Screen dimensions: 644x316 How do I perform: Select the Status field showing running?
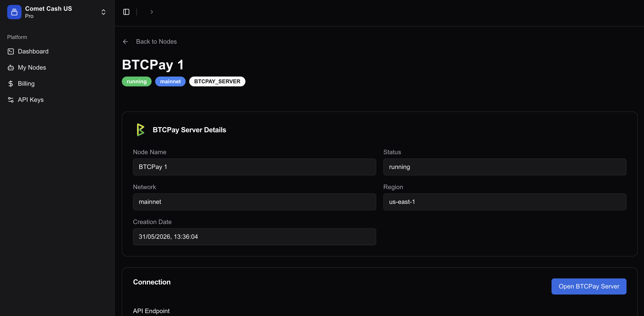point(505,167)
